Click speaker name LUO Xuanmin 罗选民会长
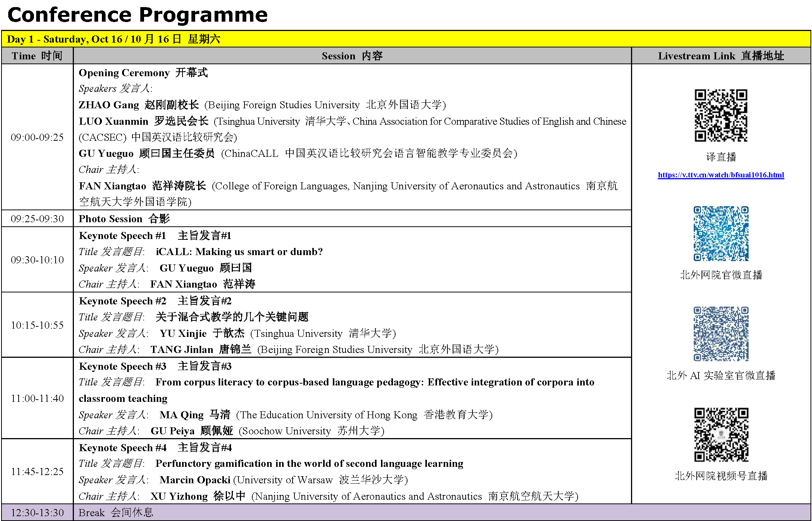This screenshot has width=812, height=521. tap(143, 121)
